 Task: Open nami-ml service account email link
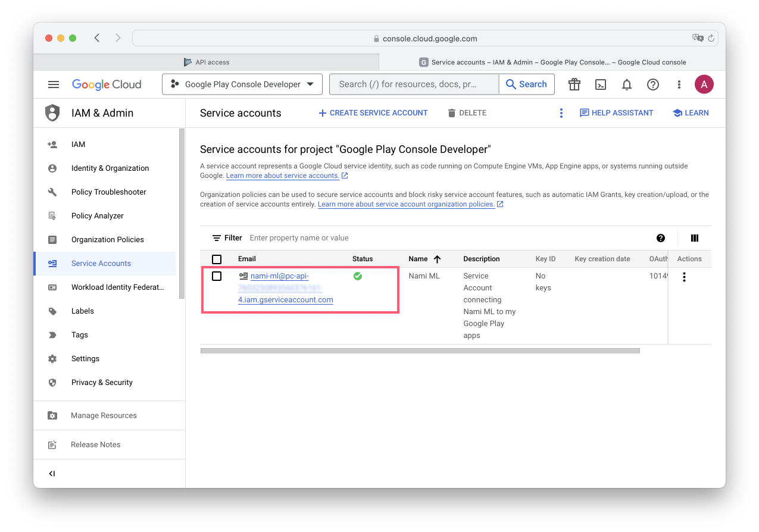286,288
